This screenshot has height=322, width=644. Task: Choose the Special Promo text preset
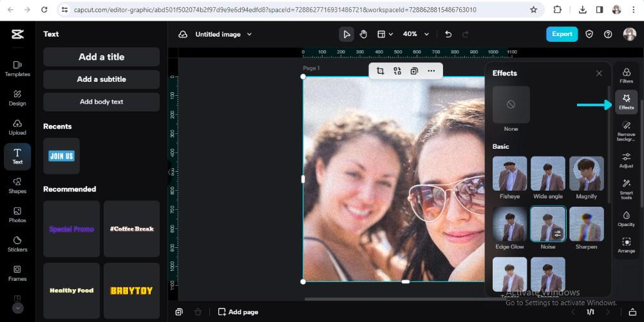tap(71, 229)
